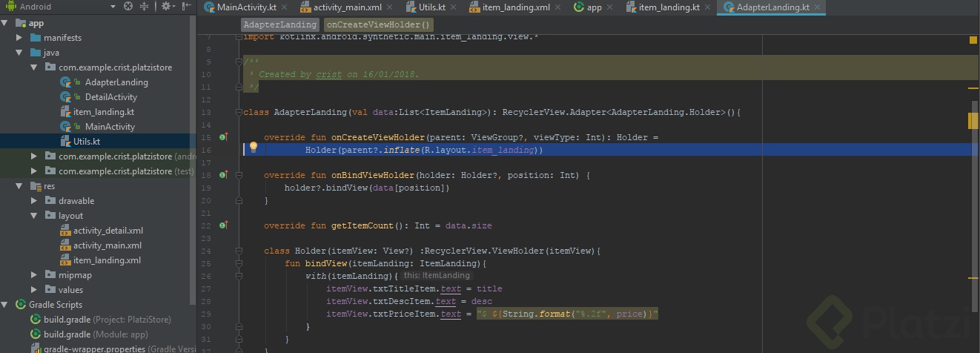
Task: Open activity_main.xml in the layout folder
Action: 107,245
